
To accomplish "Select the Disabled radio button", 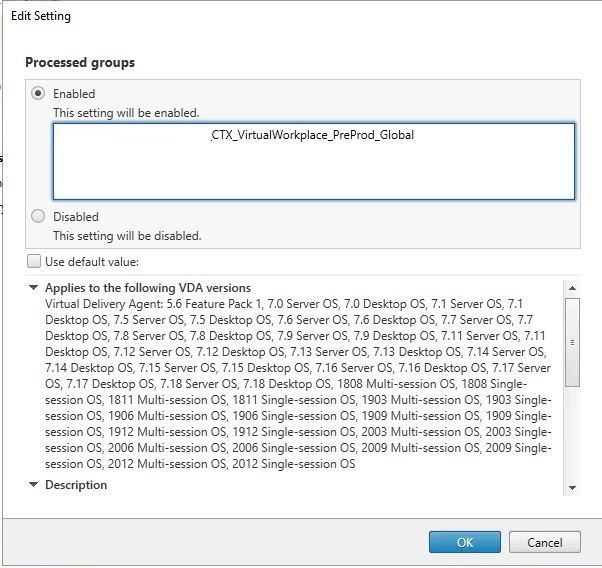I will 39,216.
